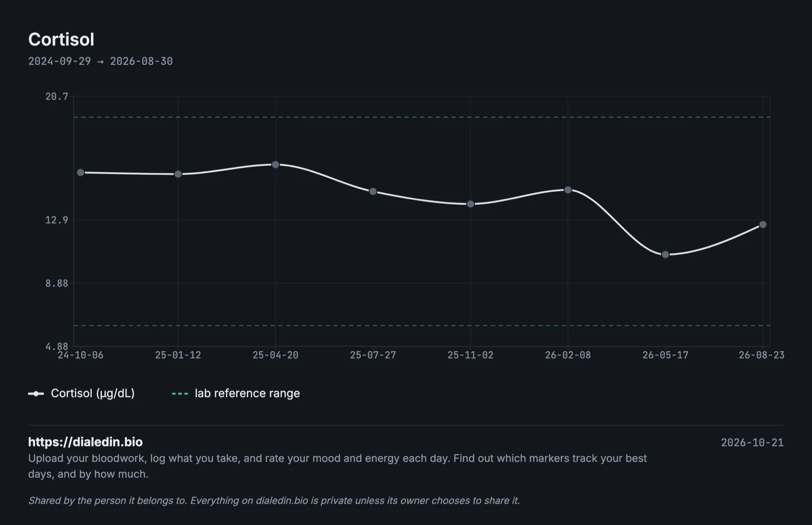Click the 2026-10-21 footer date
Screen dimensions: 812x525
pos(752,443)
